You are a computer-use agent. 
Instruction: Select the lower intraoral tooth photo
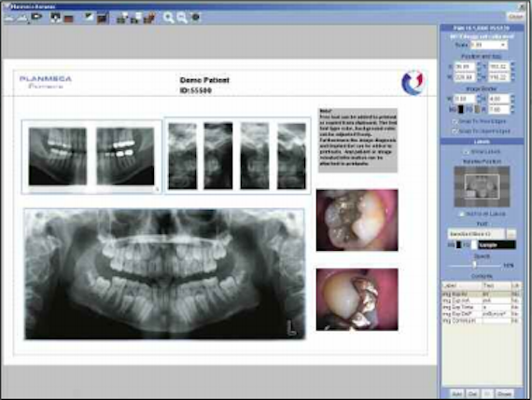point(357,299)
